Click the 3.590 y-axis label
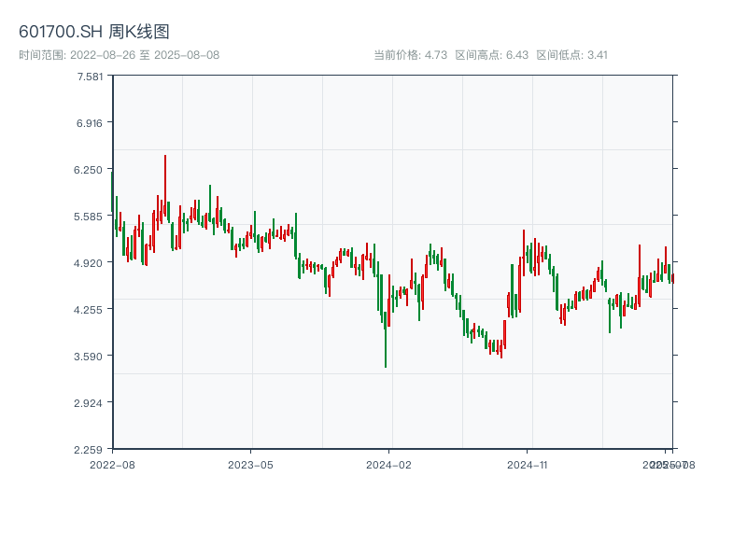The height and width of the screenshot is (560, 747). pyautogui.click(x=91, y=357)
